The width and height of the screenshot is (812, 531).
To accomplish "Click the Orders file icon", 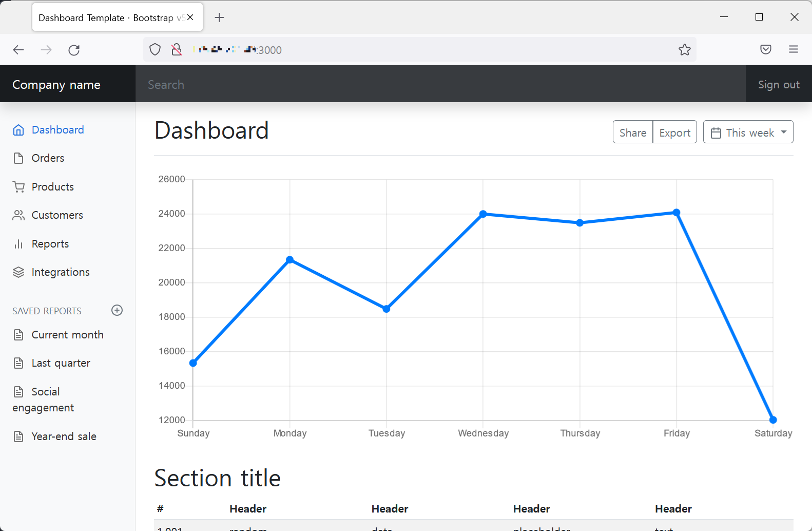I will coord(18,158).
